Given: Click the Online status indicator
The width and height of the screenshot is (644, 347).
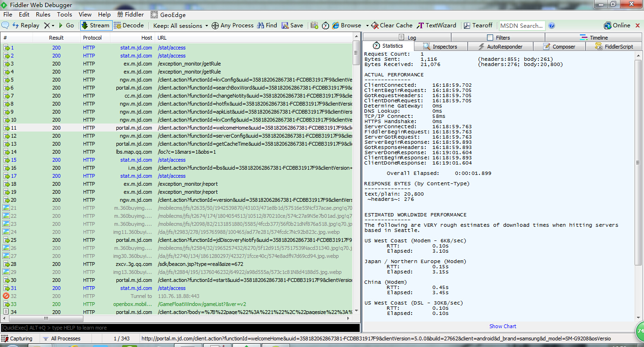Looking at the screenshot, I should pyautogui.click(x=617, y=25).
